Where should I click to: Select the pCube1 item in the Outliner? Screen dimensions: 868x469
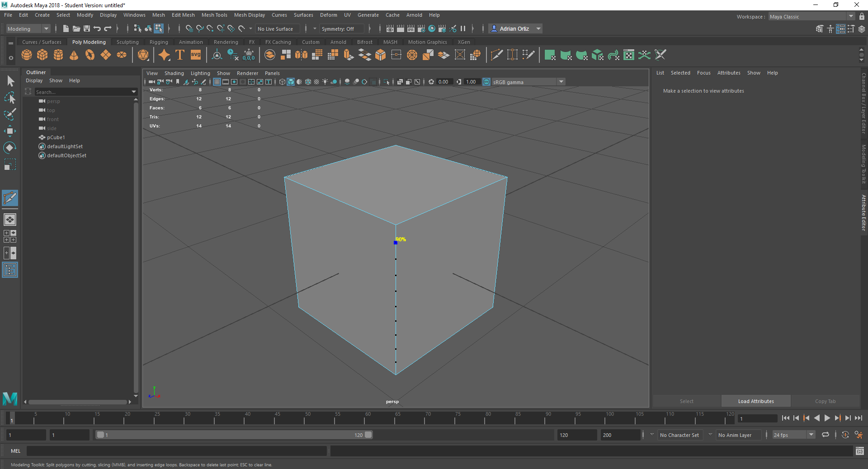(56, 137)
